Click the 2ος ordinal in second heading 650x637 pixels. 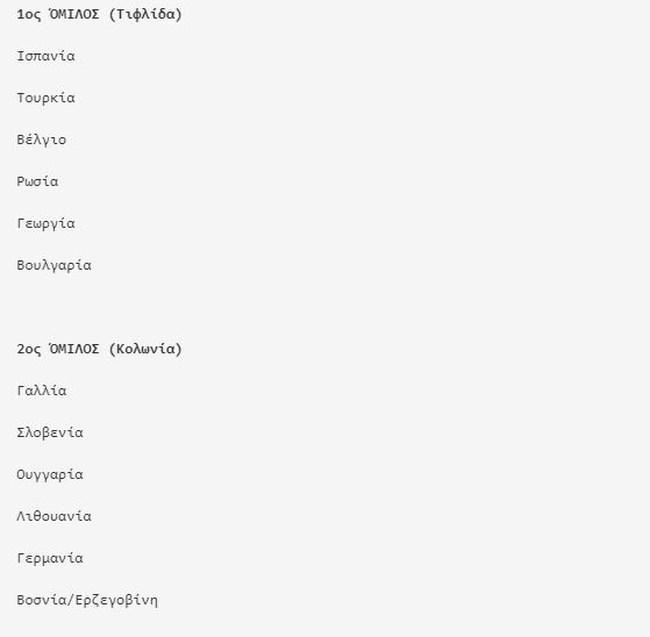(x=29, y=349)
